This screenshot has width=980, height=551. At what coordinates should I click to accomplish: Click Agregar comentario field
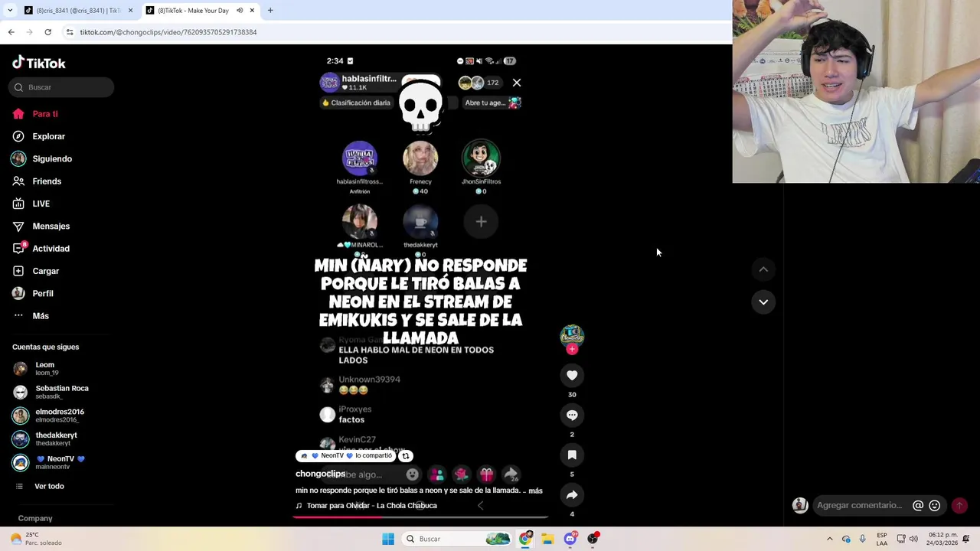click(859, 505)
